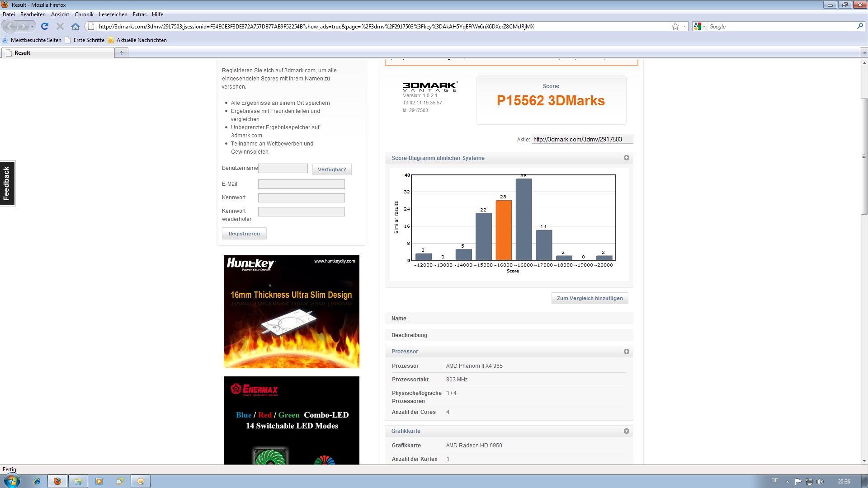Click the Registrieren button
Screen dimensions: 868x488
(244, 234)
